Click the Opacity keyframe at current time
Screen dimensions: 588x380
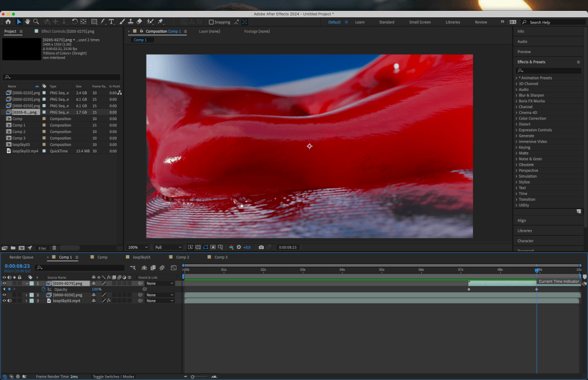(537, 289)
